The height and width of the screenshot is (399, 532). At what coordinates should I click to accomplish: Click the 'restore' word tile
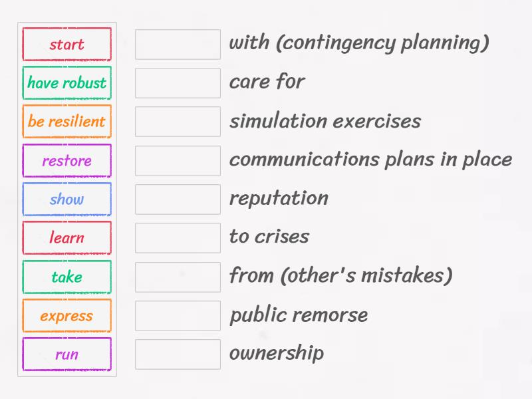tap(66, 160)
